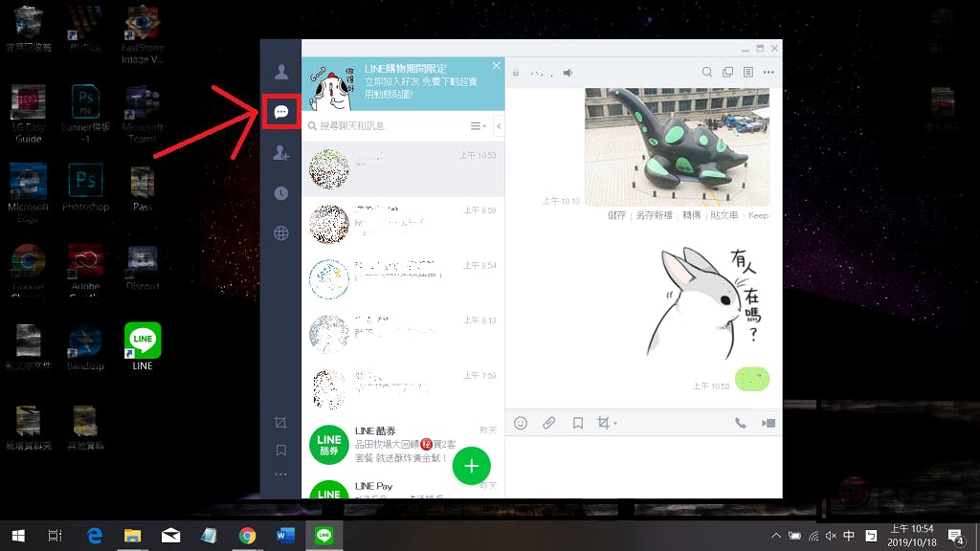Click 貼文串 under the photo
The image size is (980, 551).
[724, 215]
